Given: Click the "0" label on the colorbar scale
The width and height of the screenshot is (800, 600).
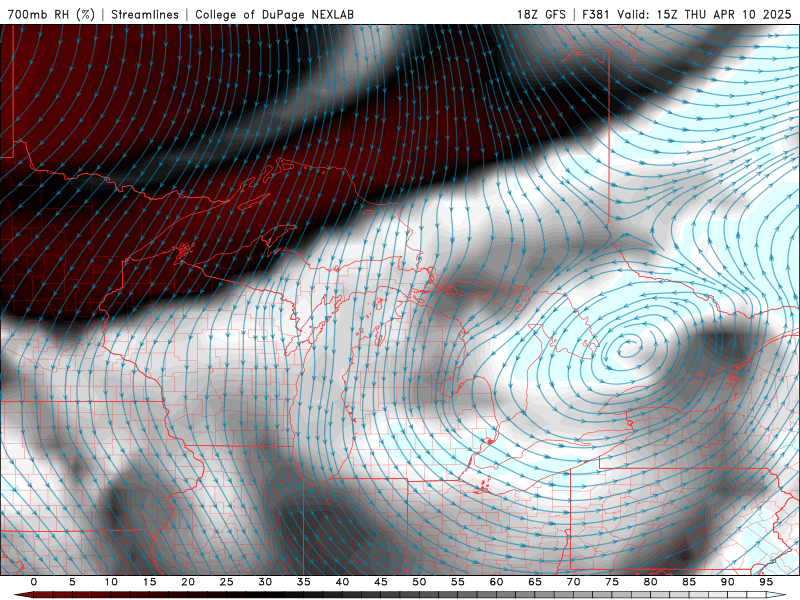Looking at the screenshot, I should (x=34, y=582).
